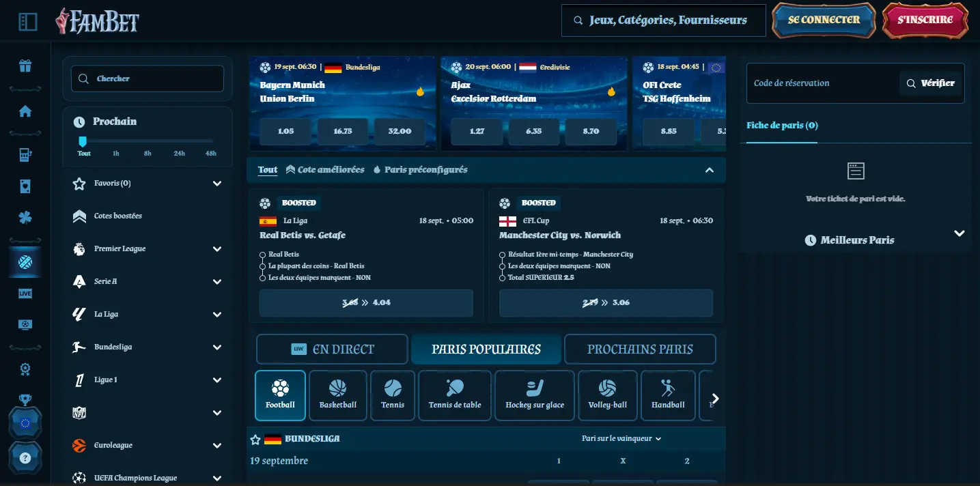The image size is (980, 486).
Task: Pick the boosted 4.04 odds for Real Betis
Action: (366, 303)
